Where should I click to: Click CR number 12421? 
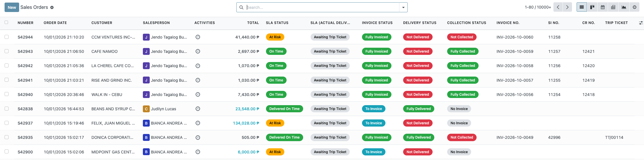(589, 51)
